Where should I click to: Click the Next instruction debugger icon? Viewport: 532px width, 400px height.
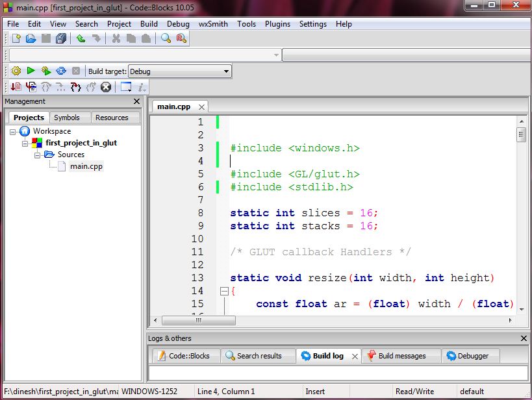tap(60, 87)
